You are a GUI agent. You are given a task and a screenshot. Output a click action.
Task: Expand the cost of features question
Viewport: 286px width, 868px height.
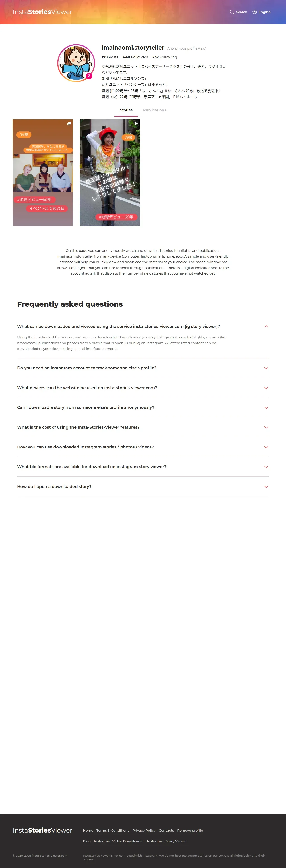point(266,427)
